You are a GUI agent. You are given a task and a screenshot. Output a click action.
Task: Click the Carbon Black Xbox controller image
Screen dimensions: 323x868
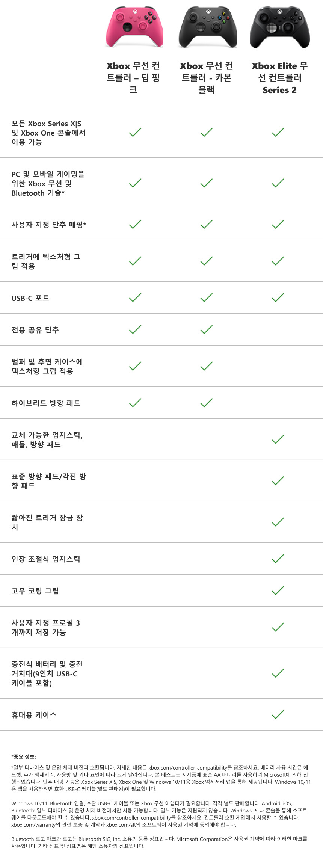click(x=207, y=27)
